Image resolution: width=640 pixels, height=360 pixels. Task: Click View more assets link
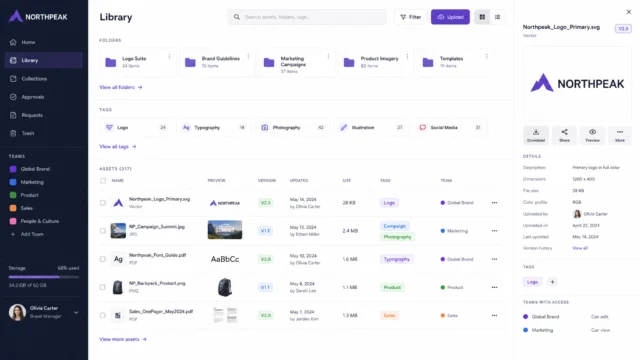(x=123, y=339)
